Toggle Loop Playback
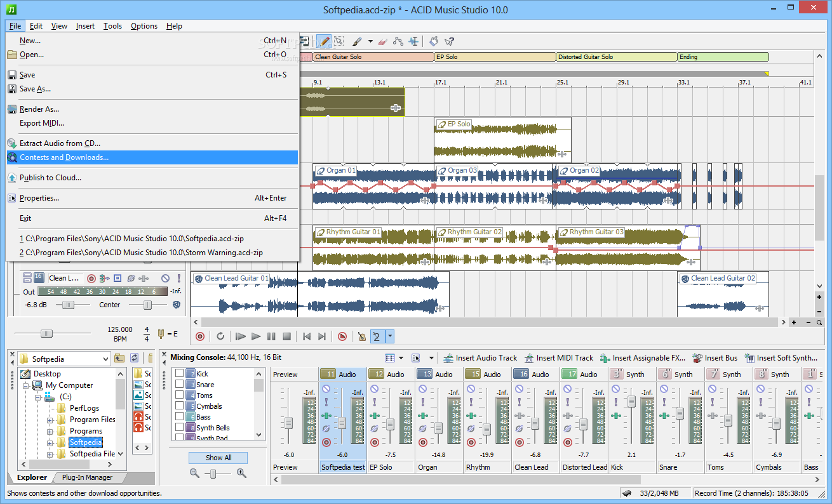 (220, 336)
